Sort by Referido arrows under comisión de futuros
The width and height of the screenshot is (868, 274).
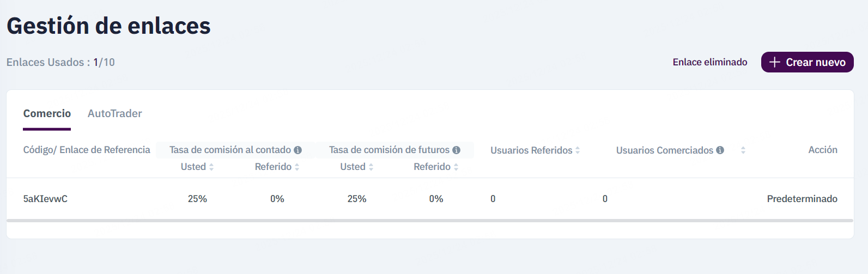click(456, 167)
